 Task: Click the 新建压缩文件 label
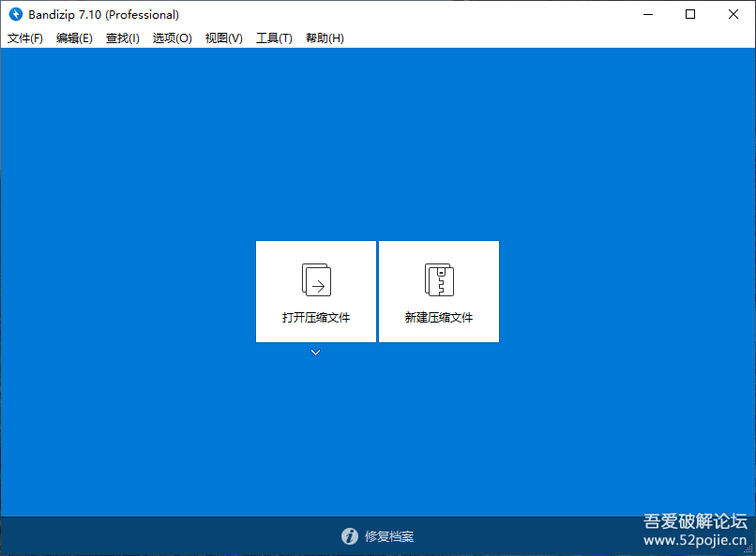pyautogui.click(x=439, y=318)
